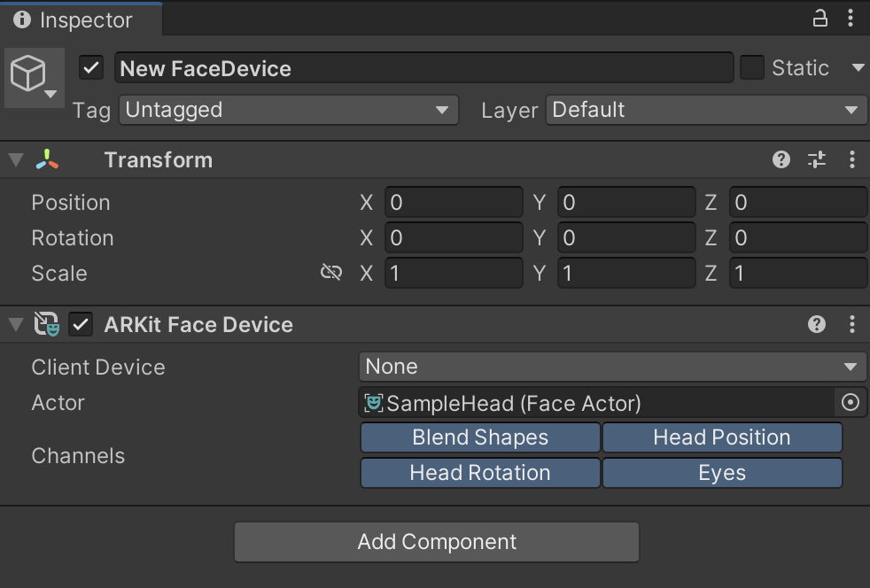Open the ARKit Face Device options menu
The image size is (870, 588).
tap(852, 324)
